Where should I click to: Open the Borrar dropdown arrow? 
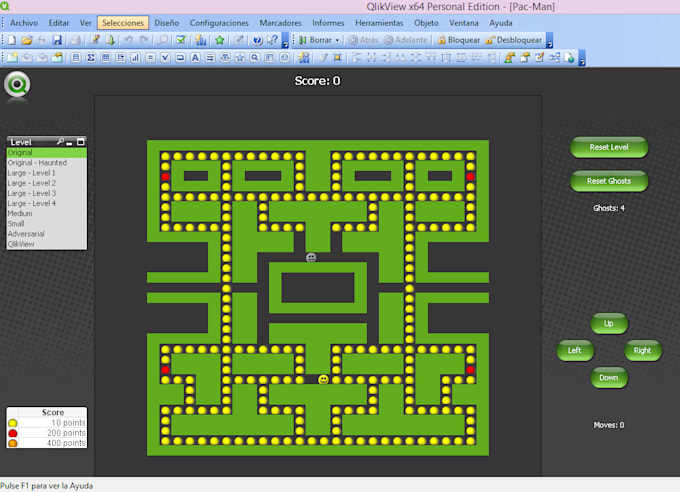coord(337,40)
